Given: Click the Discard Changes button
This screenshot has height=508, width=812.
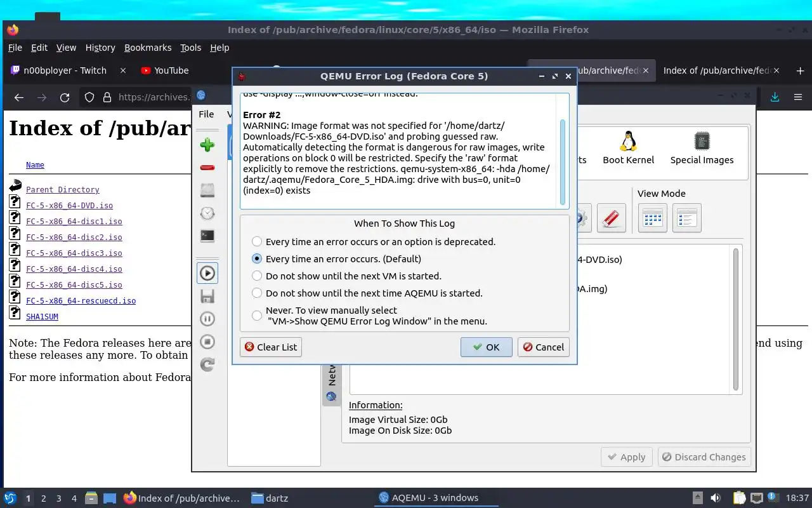Looking at the screenshot, I should 704,457.
